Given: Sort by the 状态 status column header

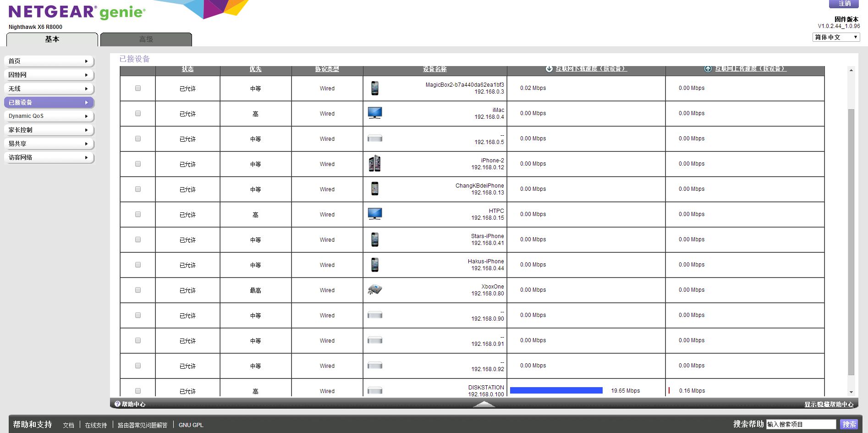Looking at the screenshot, I should [x=187, y=69].
